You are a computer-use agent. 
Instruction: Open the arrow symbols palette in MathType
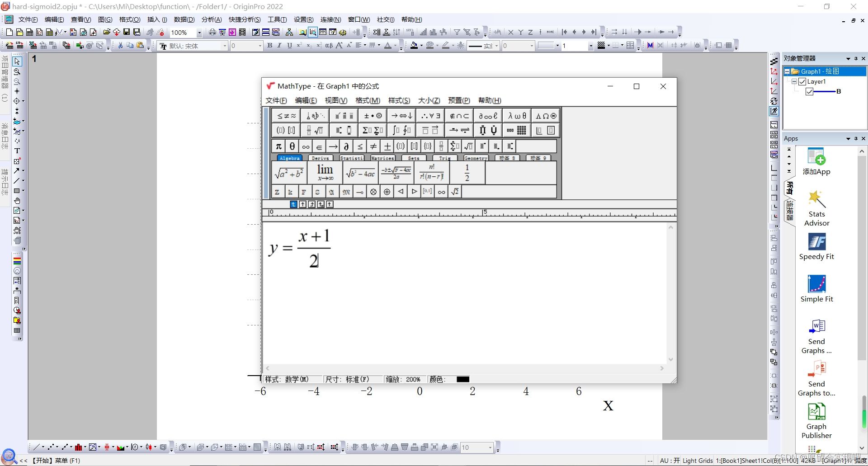click(x=401, y=116)
